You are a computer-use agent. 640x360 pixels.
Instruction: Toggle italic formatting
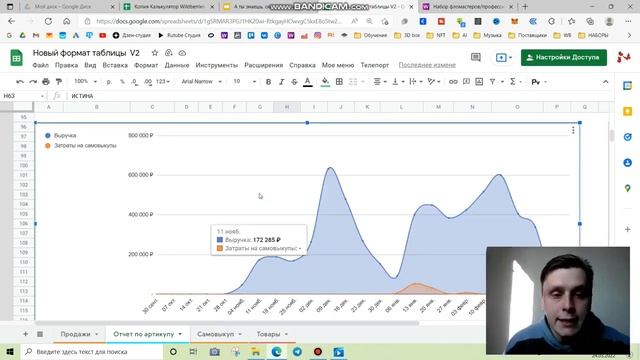click(x=281, y=82)
